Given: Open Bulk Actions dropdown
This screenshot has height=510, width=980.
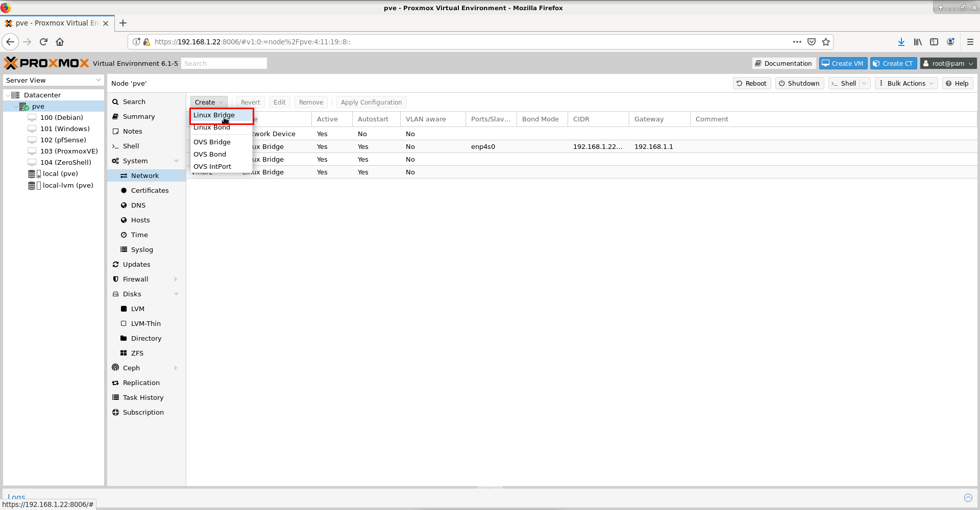Looking at the screenshot, I should pyautogui.click(x=906, y=84).
